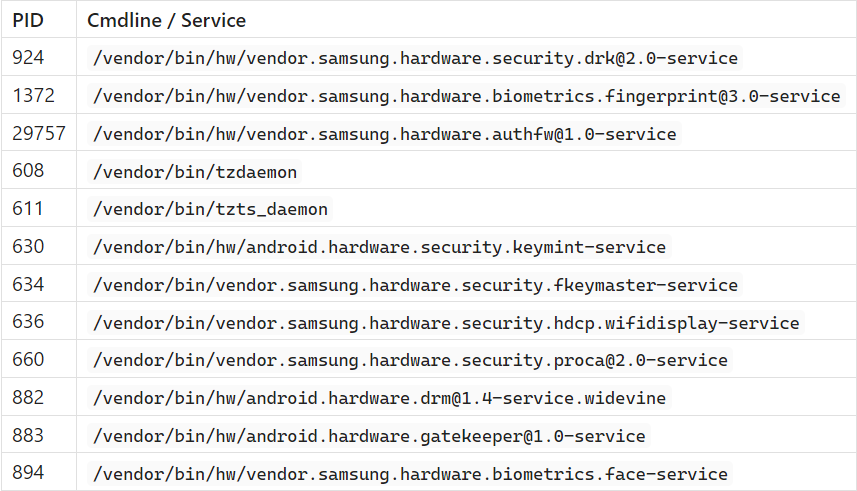Viewport: 857px width, 491px height.
Task: Select the gatekeeper@1.0-service command line
Action: click(x=369, y=436)
